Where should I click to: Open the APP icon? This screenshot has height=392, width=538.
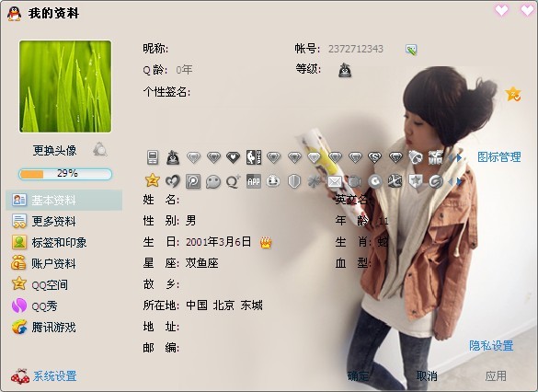(254, 181)
